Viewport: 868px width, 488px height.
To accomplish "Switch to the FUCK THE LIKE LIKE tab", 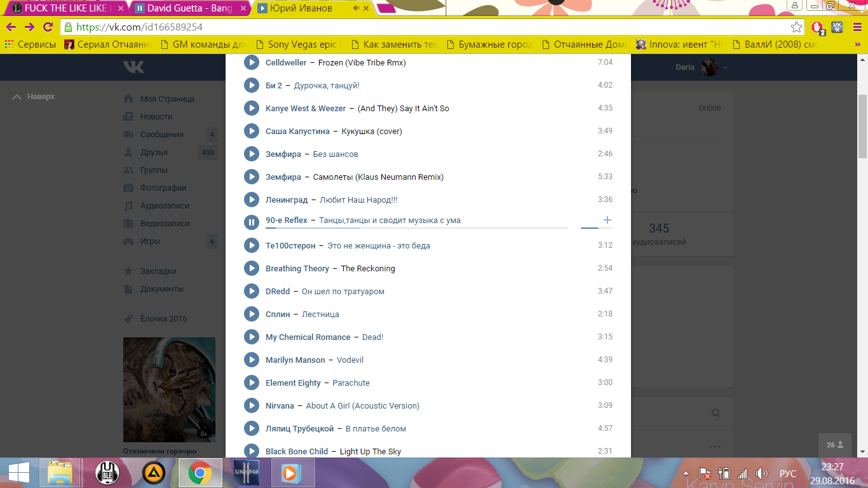I will click(65, 8).
